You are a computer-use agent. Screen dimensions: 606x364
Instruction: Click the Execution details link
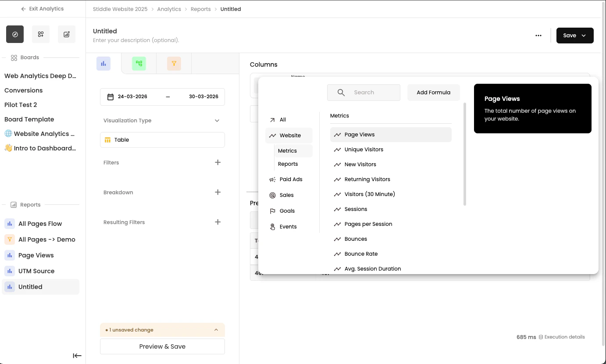562,337
